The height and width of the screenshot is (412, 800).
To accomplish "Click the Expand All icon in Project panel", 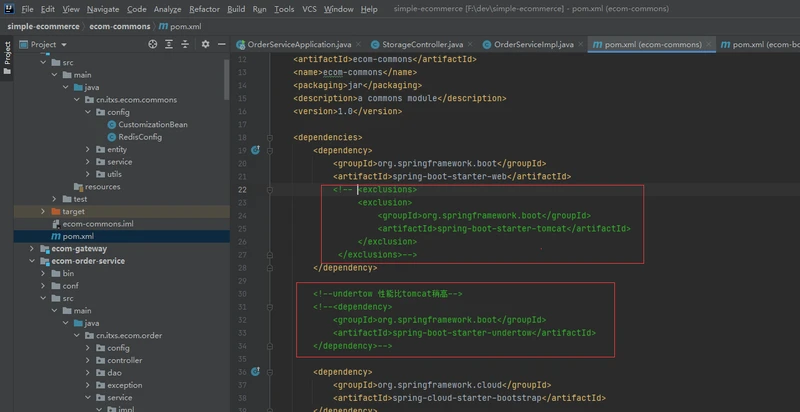I will click(169, 44).
